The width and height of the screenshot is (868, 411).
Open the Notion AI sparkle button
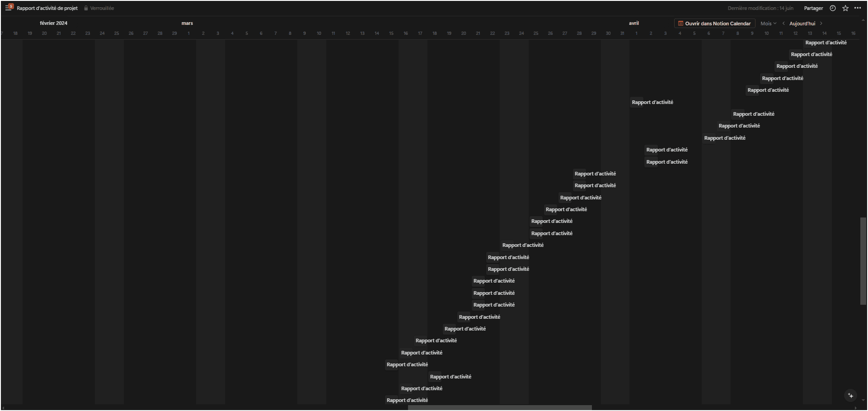(x=851, y=396)
